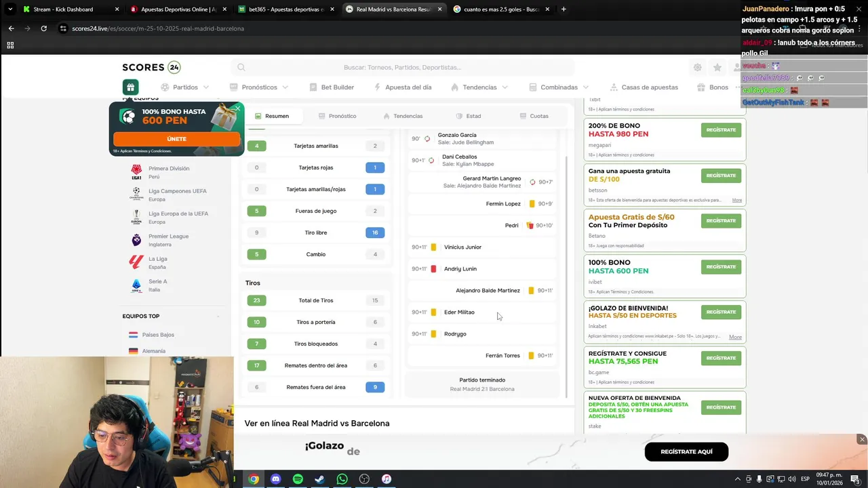Open Primera División Perú league
Screen dimensions: 868x488
click(x=169, y=172)
